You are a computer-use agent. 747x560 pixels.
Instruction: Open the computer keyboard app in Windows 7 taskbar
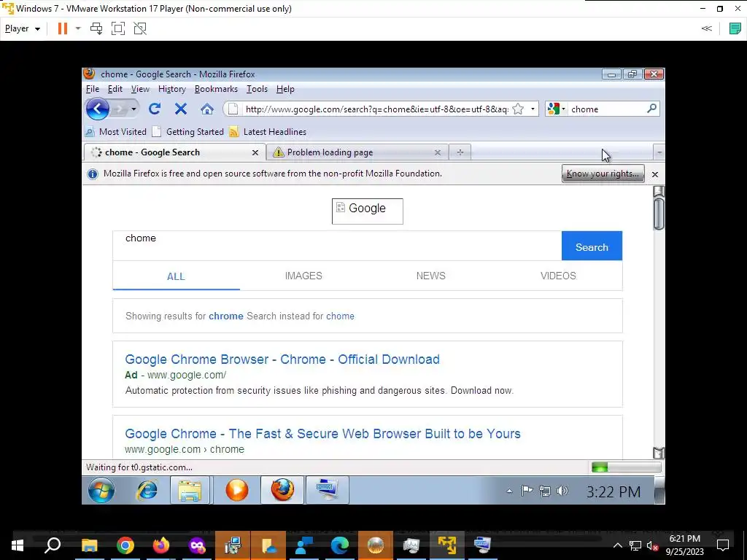tap(328, 490)
